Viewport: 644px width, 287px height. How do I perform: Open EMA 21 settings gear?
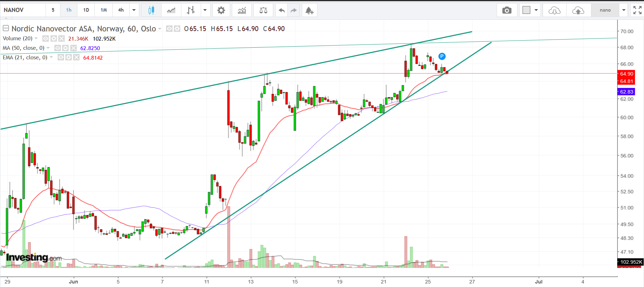point(69,57)
